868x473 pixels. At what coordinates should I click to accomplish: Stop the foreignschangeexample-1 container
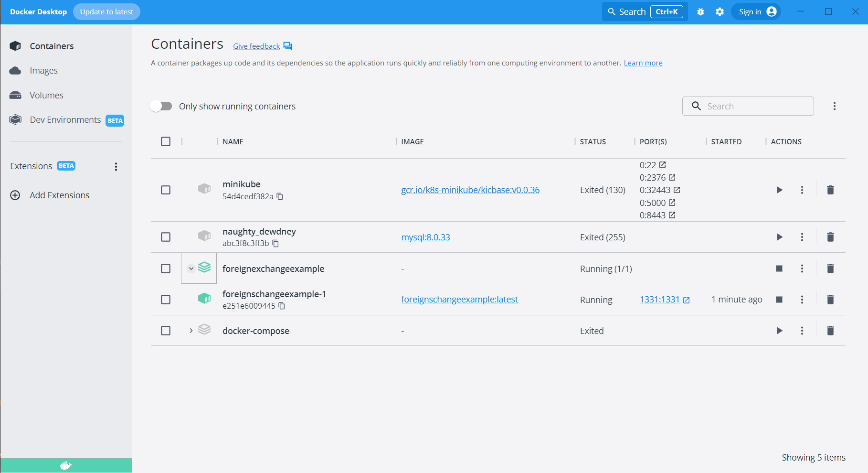pos(779,300)
